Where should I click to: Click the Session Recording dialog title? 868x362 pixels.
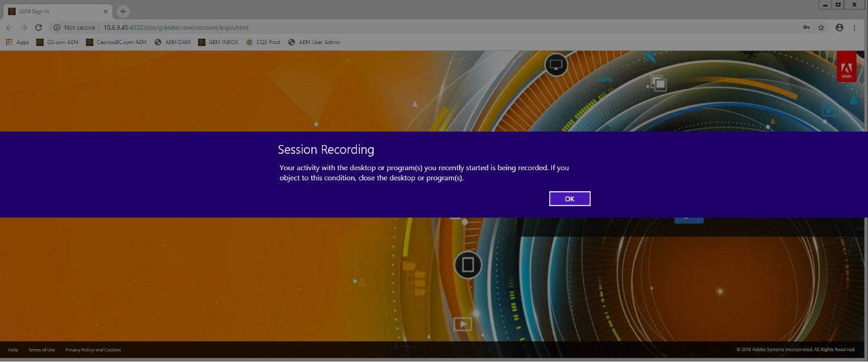[x=325, y=150]
